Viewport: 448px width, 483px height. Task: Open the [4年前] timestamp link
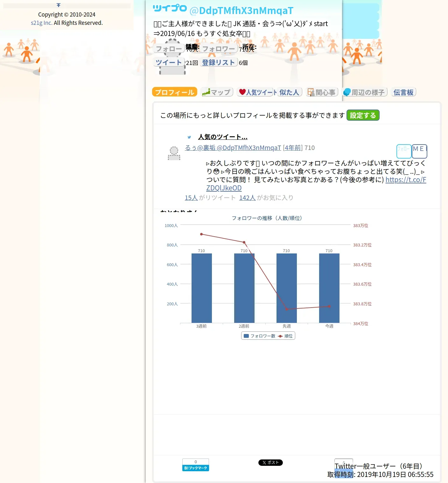[x=293, y=148]
